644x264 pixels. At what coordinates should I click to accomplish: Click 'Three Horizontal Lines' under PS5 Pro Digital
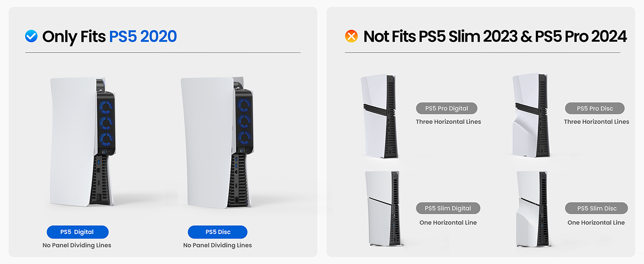click(448, 122)
